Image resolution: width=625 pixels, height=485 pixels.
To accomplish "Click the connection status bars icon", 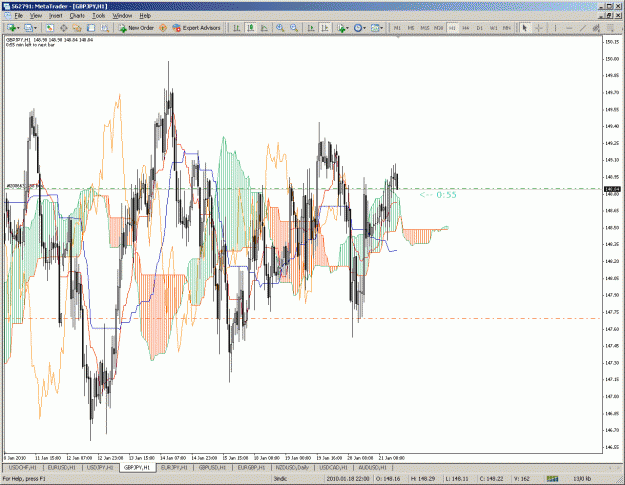I will [552, 479].
